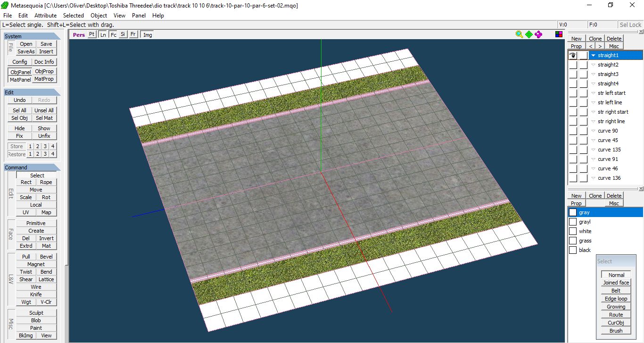
Task: Collapse the straight1 object triangle
Action: pos(593,55)
